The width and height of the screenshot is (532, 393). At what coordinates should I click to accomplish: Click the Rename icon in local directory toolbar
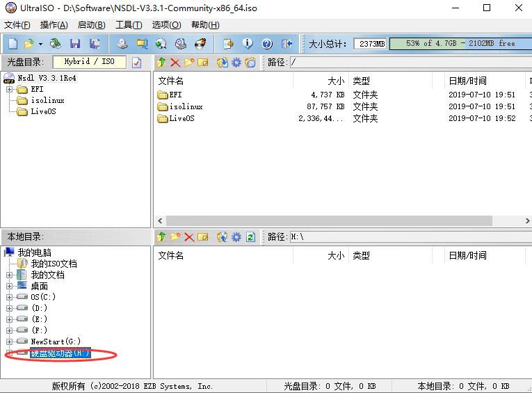coord(203,237)
